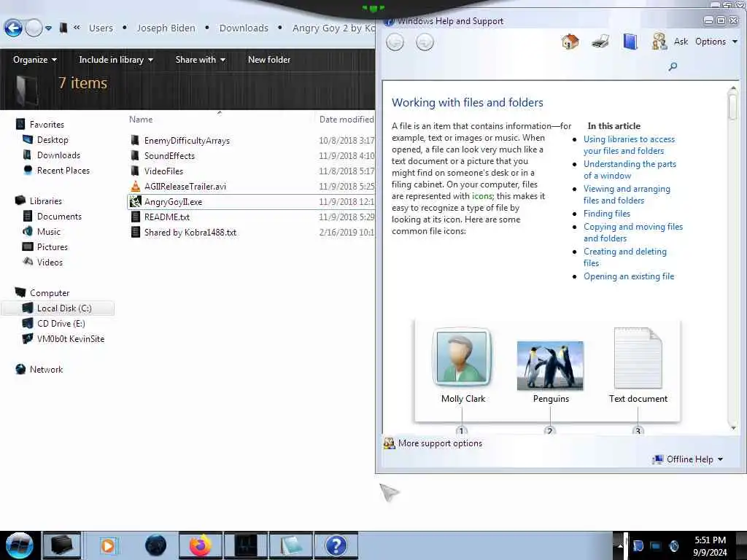Click Explorer's forward navigation button
The width and height of the screenshot is (747, 560).
click(34, 28)
